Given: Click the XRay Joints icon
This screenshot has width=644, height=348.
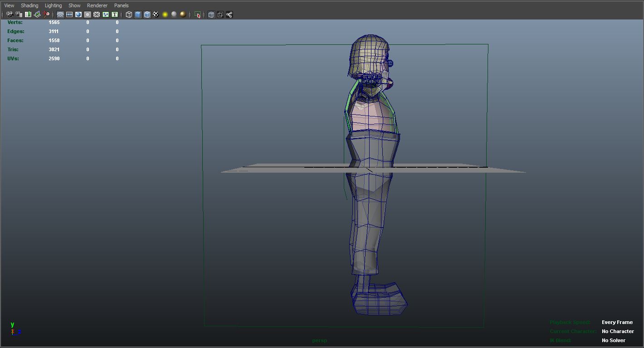Looking at the screenshot, I should [x=229, y=14].
